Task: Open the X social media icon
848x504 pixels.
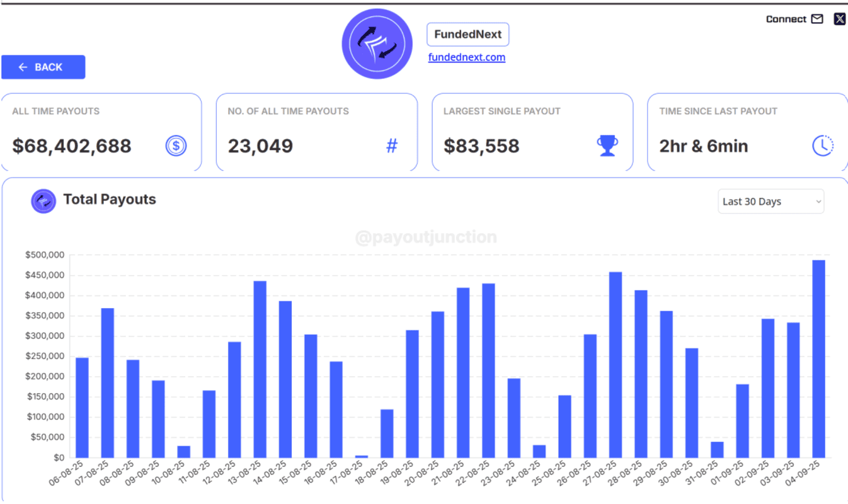Action: tap(840, 19)
